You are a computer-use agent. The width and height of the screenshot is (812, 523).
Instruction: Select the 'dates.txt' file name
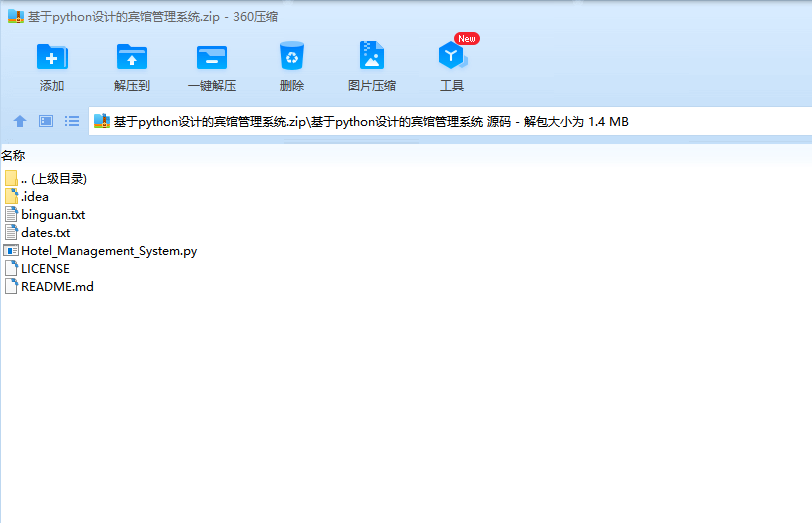tap(46, 233)
